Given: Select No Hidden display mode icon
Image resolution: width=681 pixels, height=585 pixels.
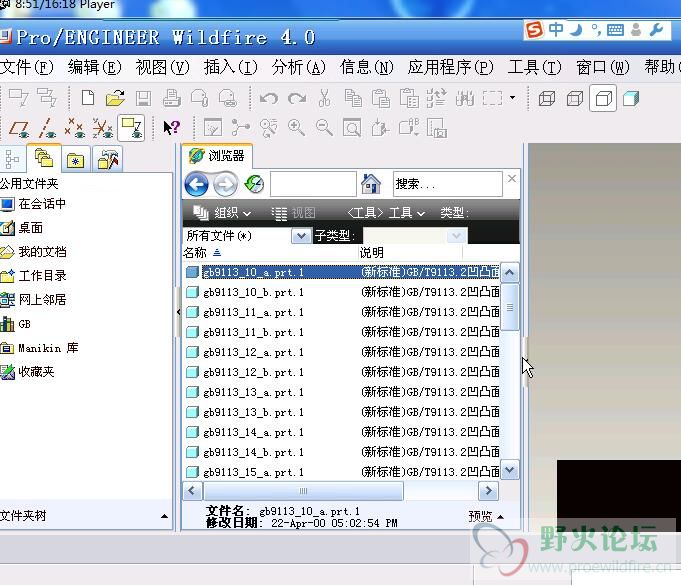Looking at the screenshot, I should pos(603,99).
